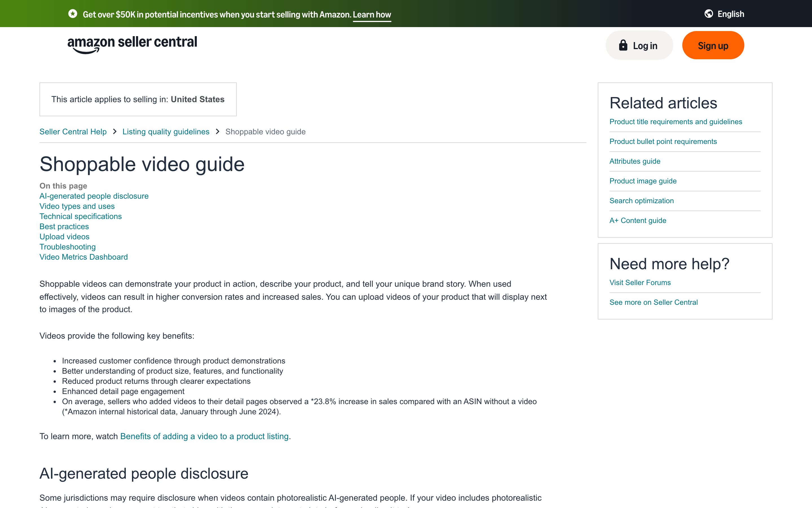Jump to Troubleshooting section
Viewport: 812px width, 508px height.
click(x=67, y=247)
